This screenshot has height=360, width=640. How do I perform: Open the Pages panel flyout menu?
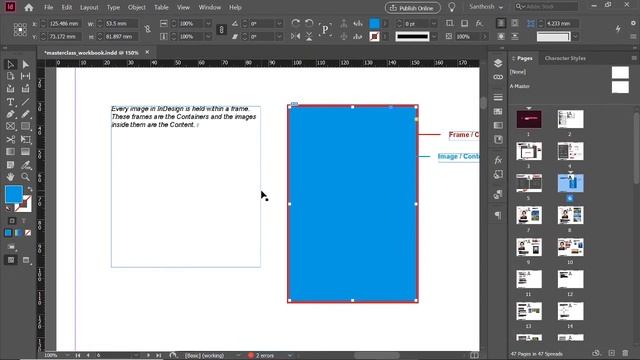pyautogui.click(x=634, y=58)
